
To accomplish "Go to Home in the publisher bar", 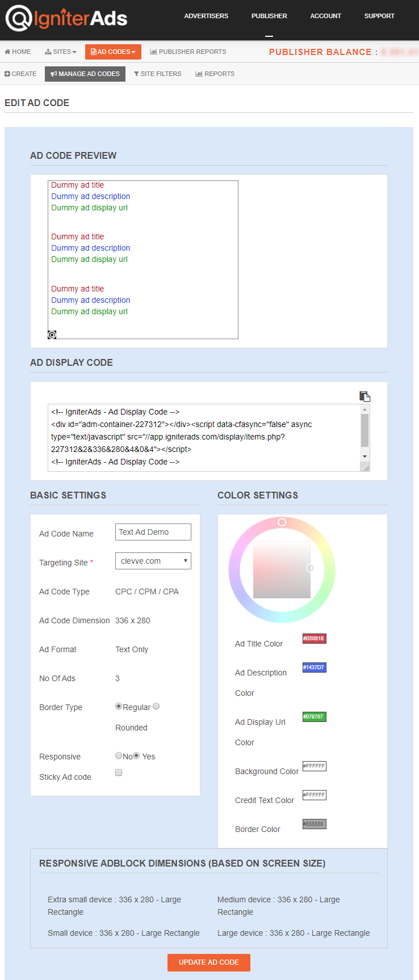I will pyautogui.click(x=18, y=52).
